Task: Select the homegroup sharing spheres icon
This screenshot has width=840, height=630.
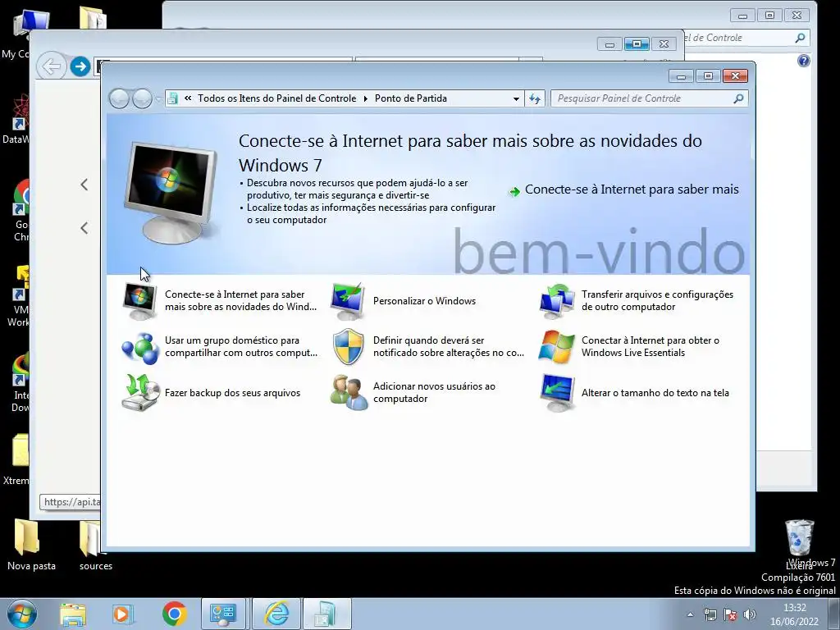Action: coord(139,347)
